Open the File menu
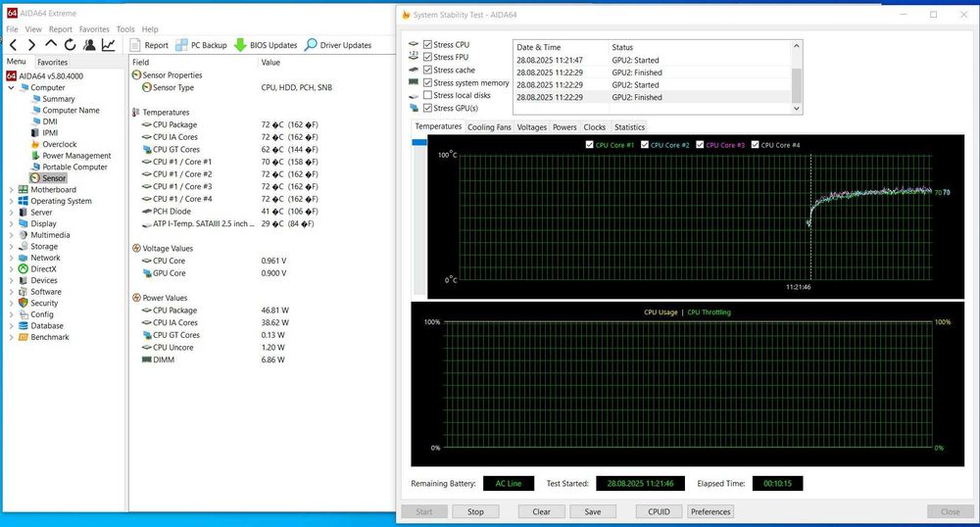The height and width of the screenshot is (527, 980). 12,28
